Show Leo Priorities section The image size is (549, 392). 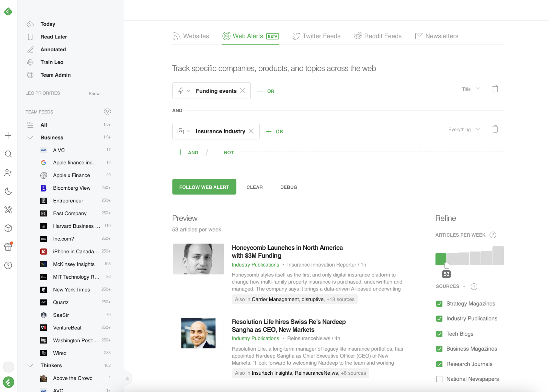click(x=94, y=94)
